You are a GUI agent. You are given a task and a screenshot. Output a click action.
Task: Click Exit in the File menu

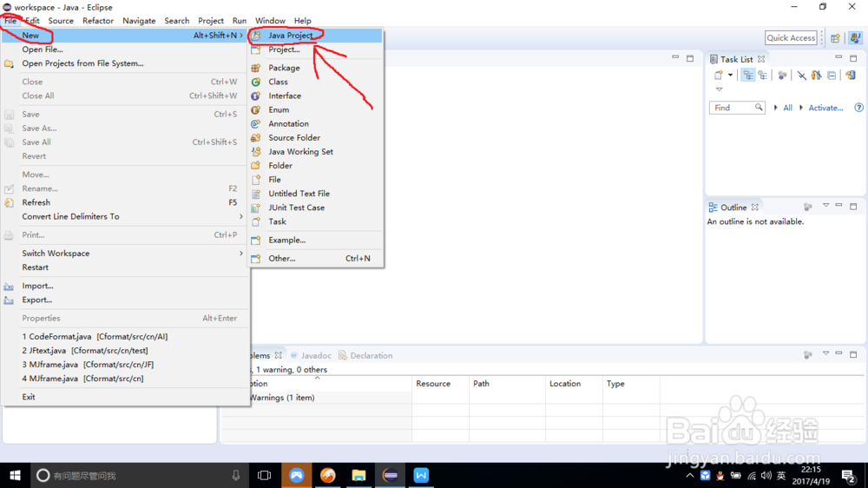[124, 397]
